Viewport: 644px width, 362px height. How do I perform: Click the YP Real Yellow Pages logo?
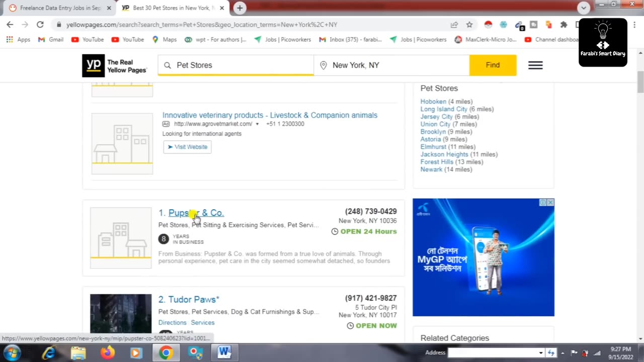pyautogui.click(x=115, y=65)
